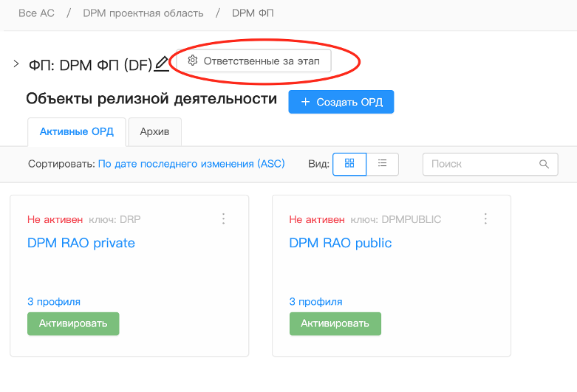The height and width of the screenshot is (392, 577).
Task: Select the Активные ОРД tab
Action: click(77, 132)
